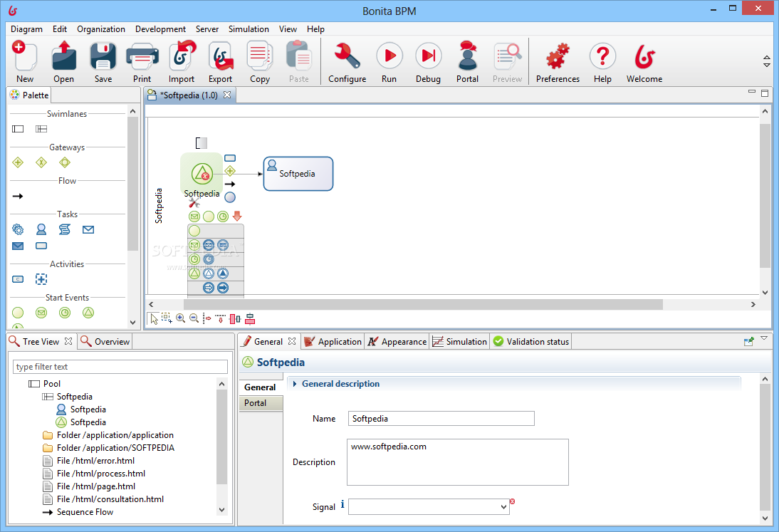Screen dimensions: 779x532
Task: Open Configure with the wrench icon
Action: [347, 56]
